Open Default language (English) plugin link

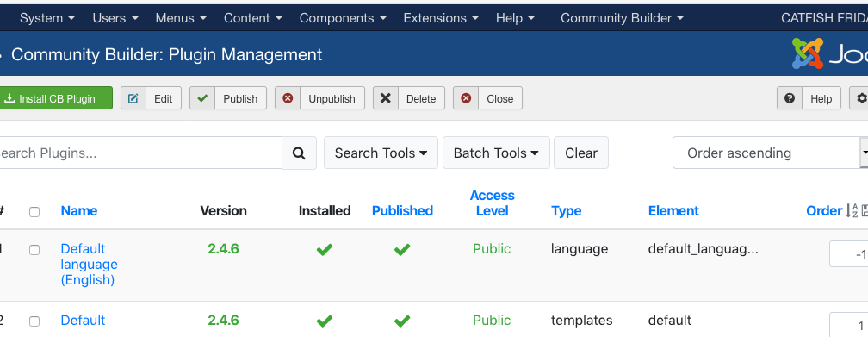coord(90,265)
